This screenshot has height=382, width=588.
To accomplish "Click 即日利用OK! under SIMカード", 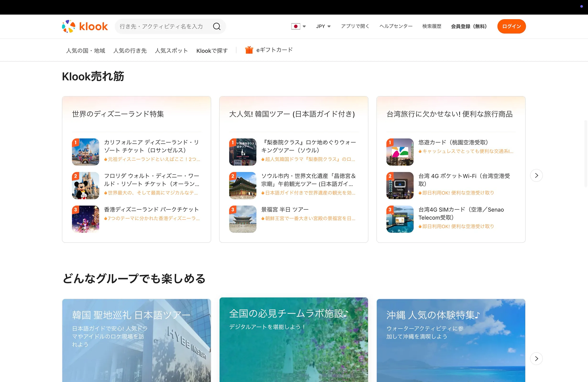I will tap(456, 227).
